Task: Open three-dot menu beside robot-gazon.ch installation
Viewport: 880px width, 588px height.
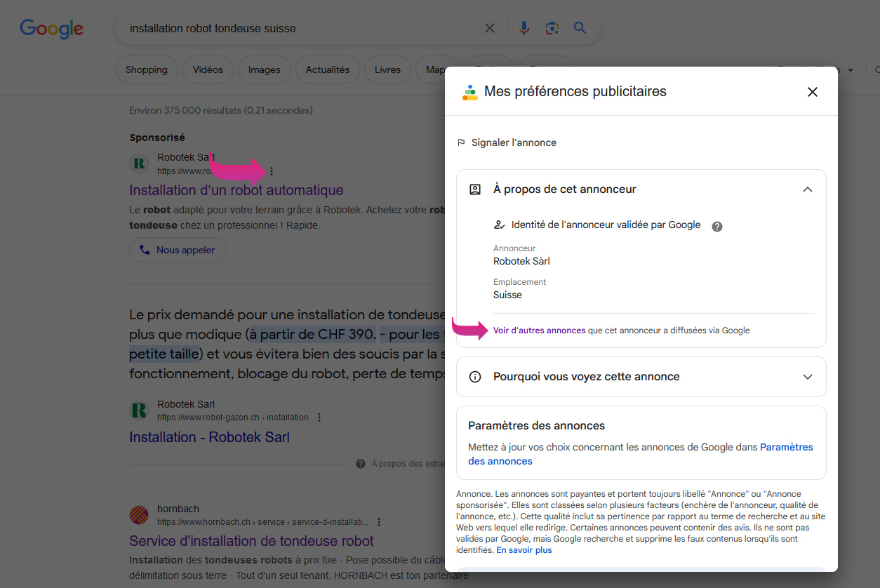Action: click(319, 417)
